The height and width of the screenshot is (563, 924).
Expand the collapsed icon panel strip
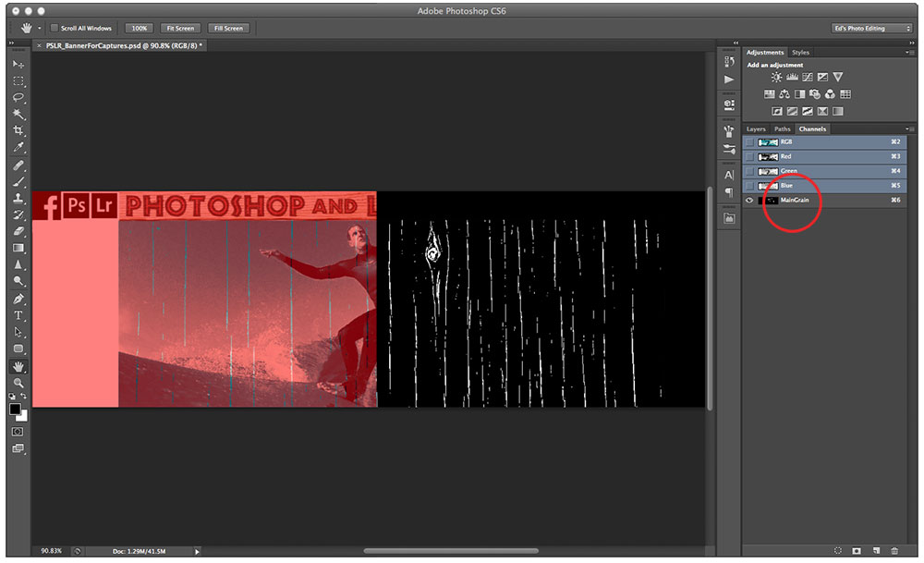[x=736, y=43]
